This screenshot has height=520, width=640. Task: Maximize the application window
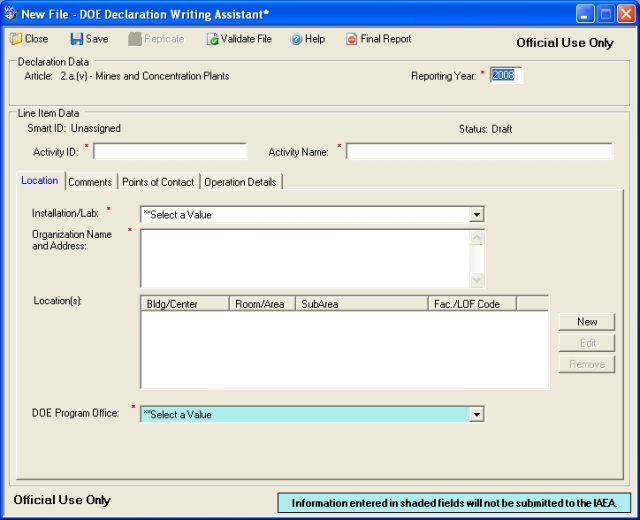(606, 12)
